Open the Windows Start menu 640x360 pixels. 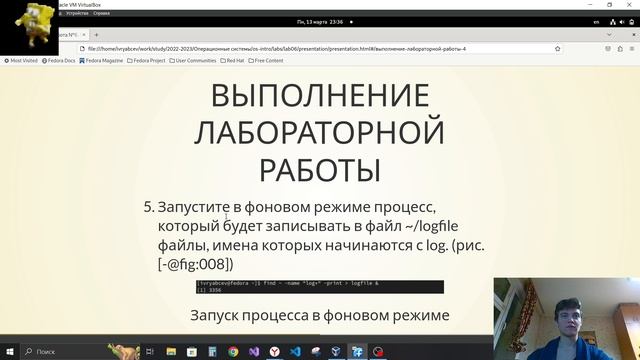(10, 351)
